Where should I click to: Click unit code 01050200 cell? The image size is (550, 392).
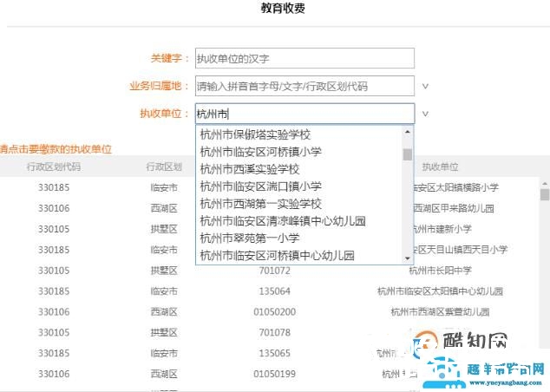tap(274, 311)
